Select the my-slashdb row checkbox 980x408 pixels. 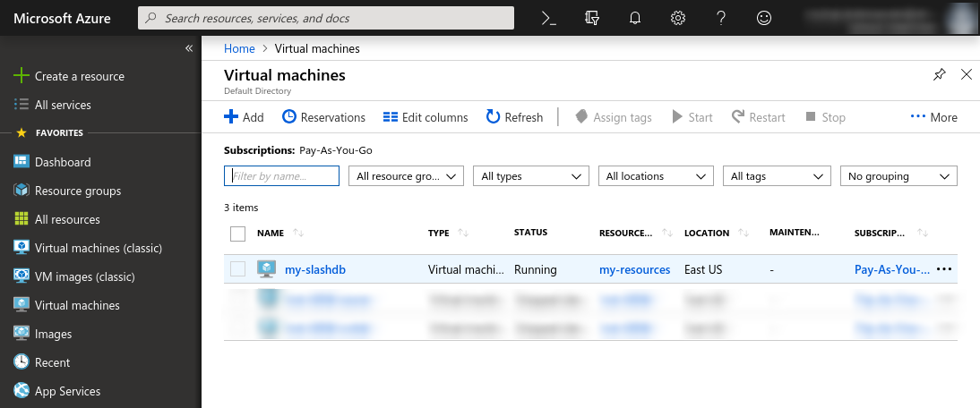pos(237,269)
